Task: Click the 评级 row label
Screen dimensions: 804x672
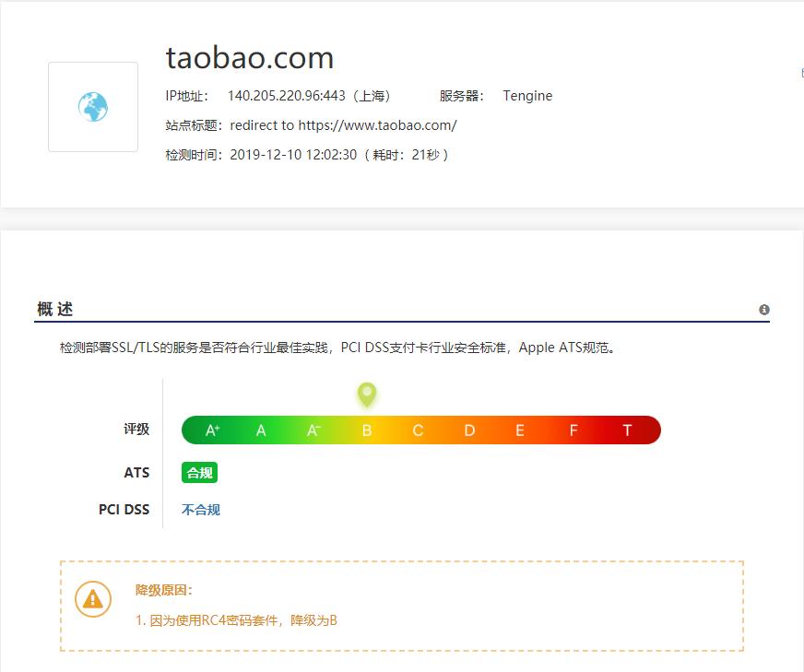Action: (136, 430)
